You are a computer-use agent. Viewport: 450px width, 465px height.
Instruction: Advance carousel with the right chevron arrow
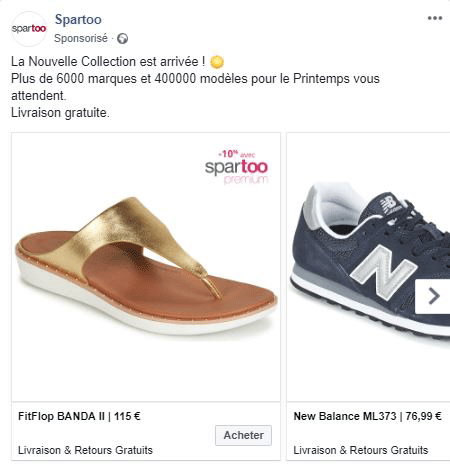[433, 296]
